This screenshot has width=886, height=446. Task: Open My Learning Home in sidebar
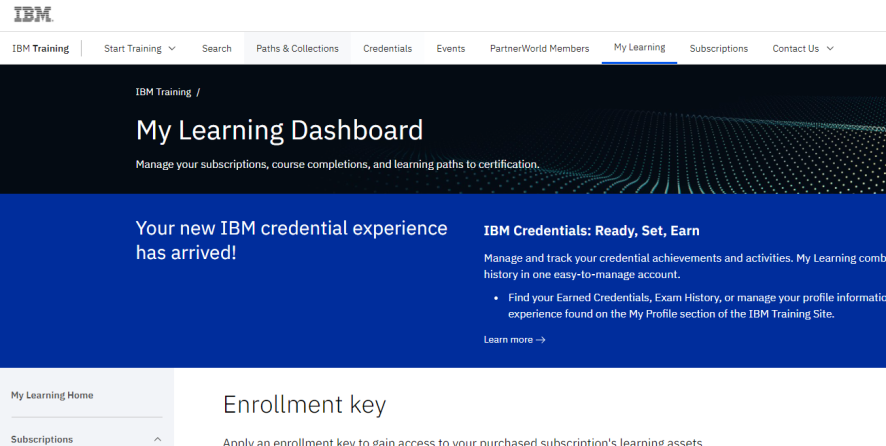coord(52,395)
